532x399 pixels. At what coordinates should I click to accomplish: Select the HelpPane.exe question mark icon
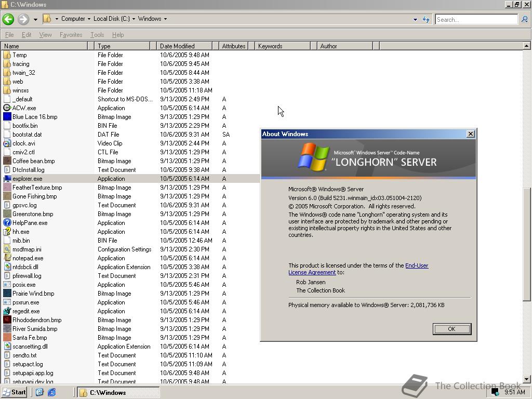7,222
